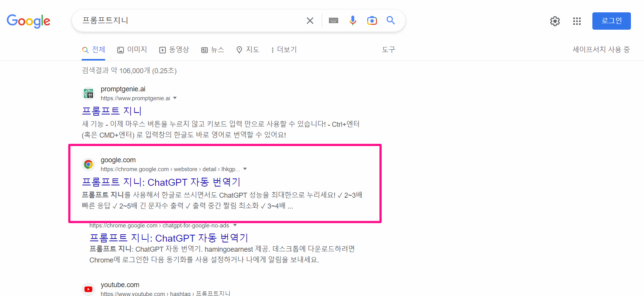Open the indented 프롬프트 지니: ChatGPT 자동 번역기 link
Image resolution: width=644 pixels, height=296 pixels.
pos(169,238)
